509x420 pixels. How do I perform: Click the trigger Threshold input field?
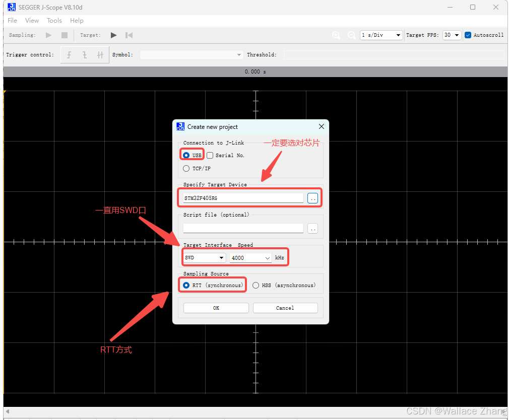[394, 55]
